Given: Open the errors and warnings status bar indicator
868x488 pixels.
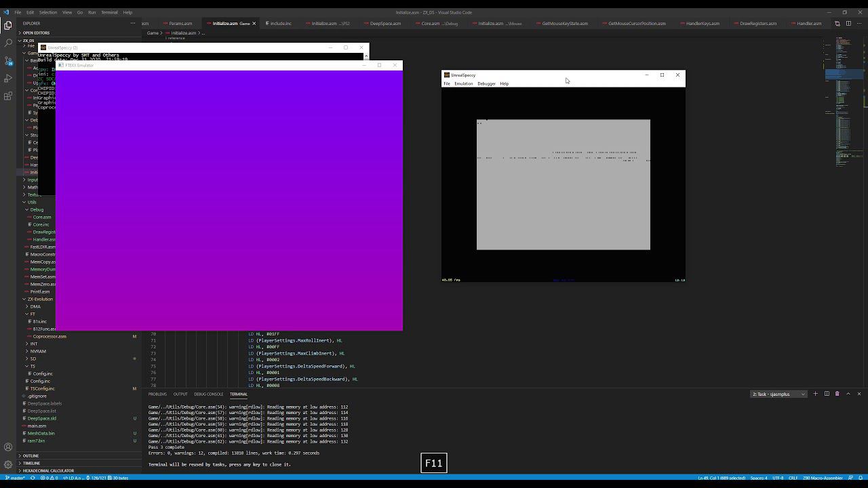Looking at the screenshot, I should pos(50,478).
